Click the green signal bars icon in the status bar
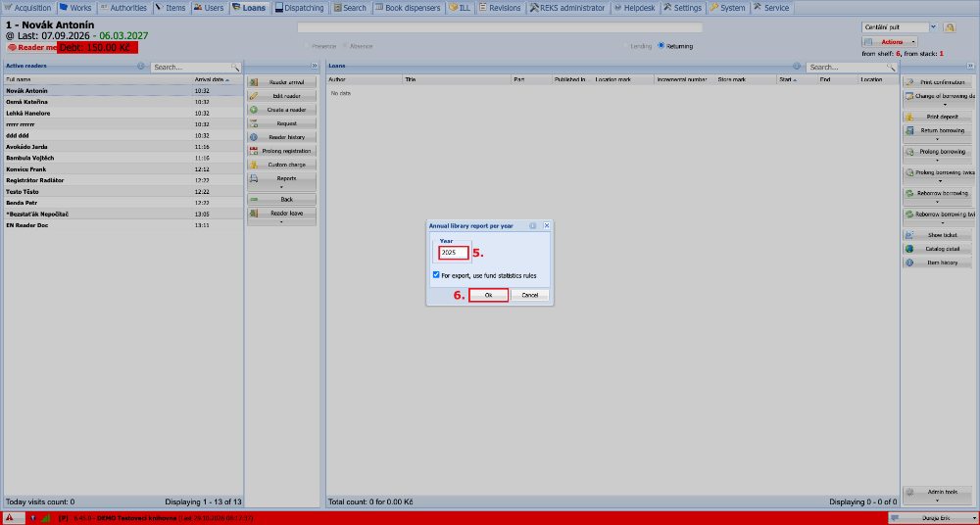Screen dimensions: 980x525 [45, 517]
